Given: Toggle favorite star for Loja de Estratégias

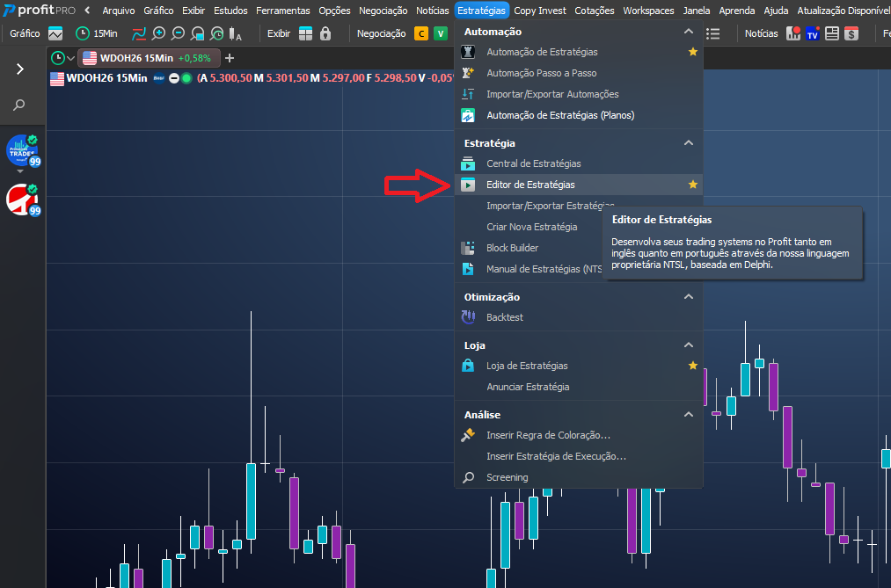Looking at the screenshot, I should (x=693, y=366).
